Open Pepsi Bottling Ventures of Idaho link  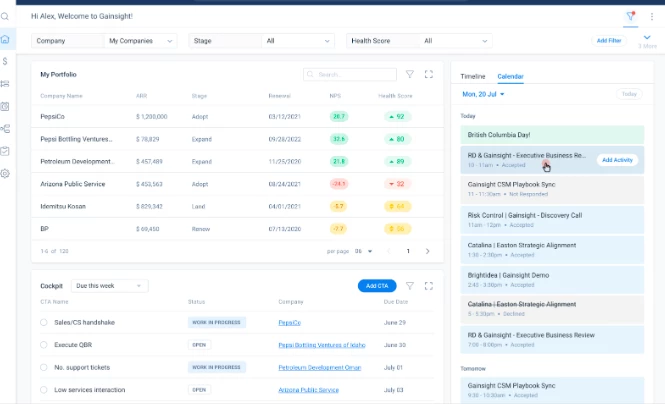[321, 345]
